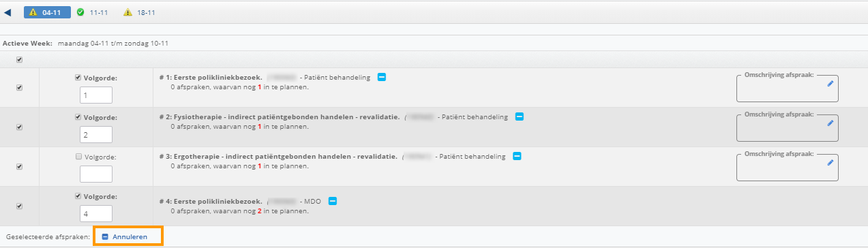Deselect row checkbox of appointment #1
The height and width of the screenshot is (248, 868).
pyautogui.click(x=19, y=87)
